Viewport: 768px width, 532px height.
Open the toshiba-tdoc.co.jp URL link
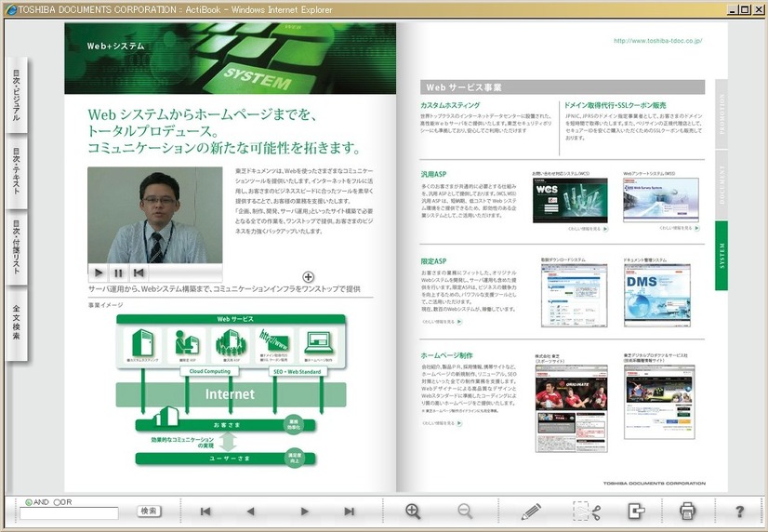(657, 41)
